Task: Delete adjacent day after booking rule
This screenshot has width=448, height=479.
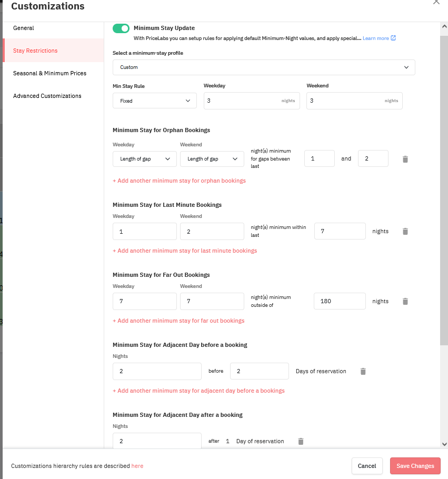Action: [x=301, y=441]
